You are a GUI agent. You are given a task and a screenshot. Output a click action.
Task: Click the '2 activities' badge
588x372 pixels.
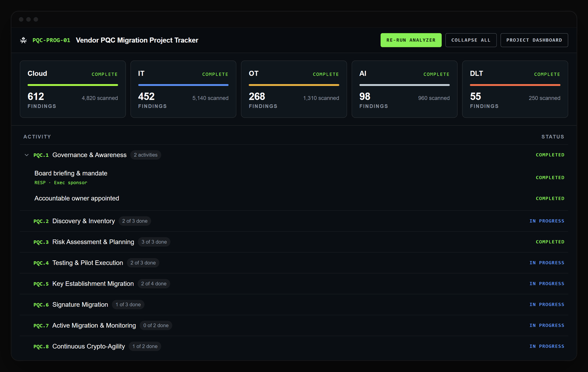pos(146,155)
